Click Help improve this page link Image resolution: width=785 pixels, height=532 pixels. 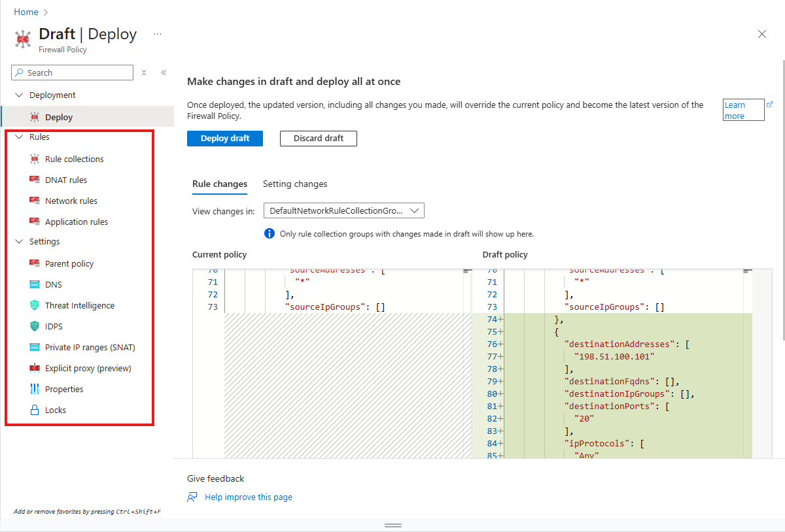click(249, 497)
